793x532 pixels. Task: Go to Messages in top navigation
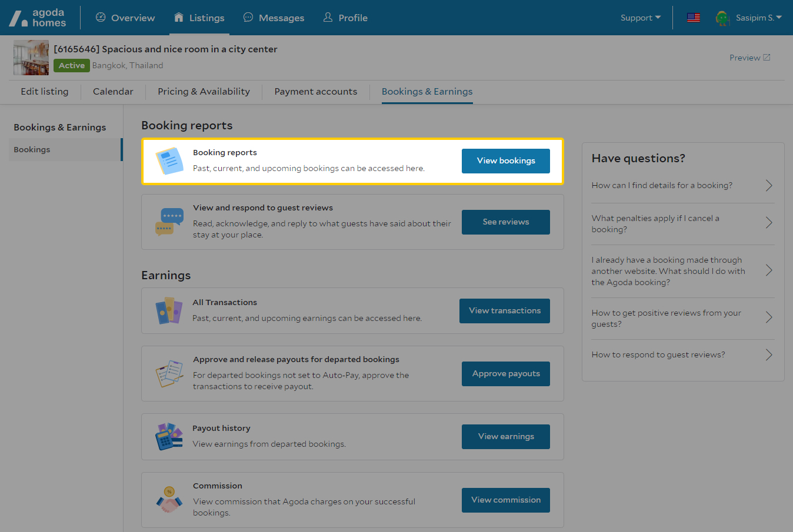(x=274, y=18)
